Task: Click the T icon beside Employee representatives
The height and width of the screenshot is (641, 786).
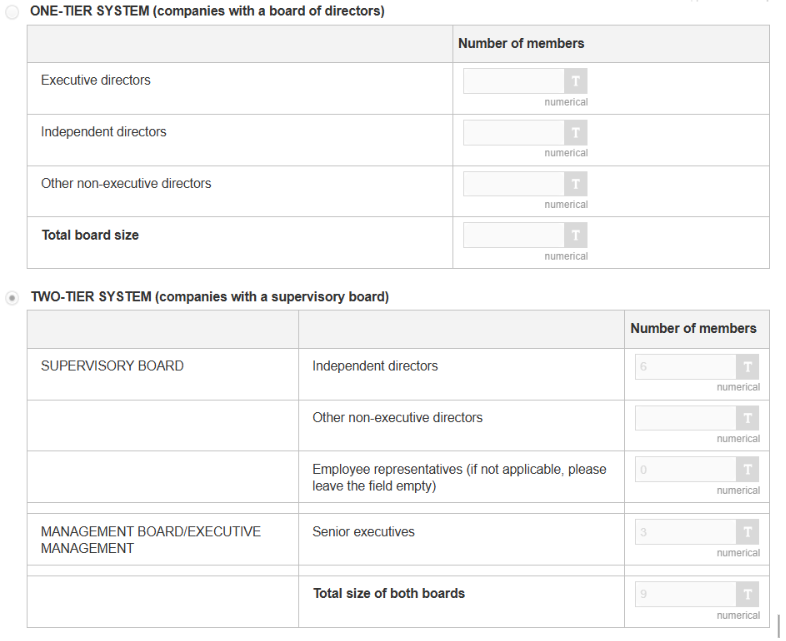Action: pos(748,469)
